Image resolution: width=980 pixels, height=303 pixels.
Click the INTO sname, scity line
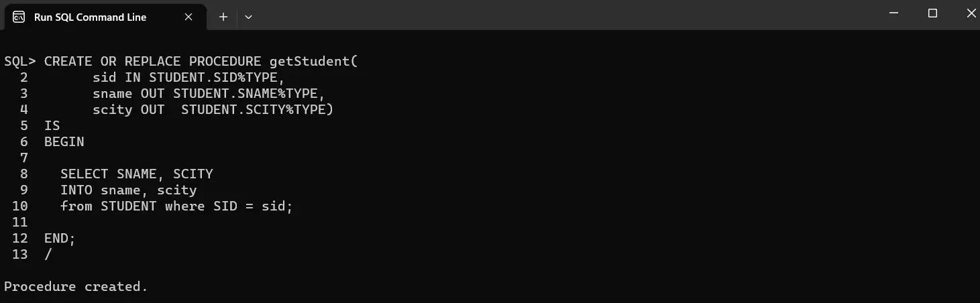[129, 190]
